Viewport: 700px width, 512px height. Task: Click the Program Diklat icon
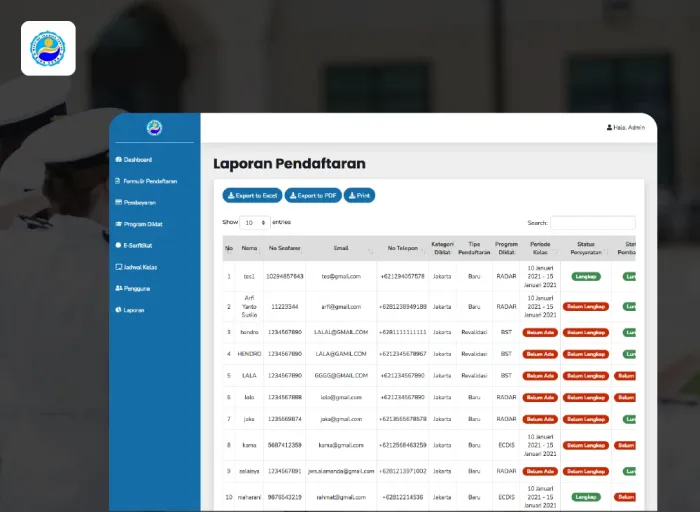pyautogui.click(x=118, y=224)
